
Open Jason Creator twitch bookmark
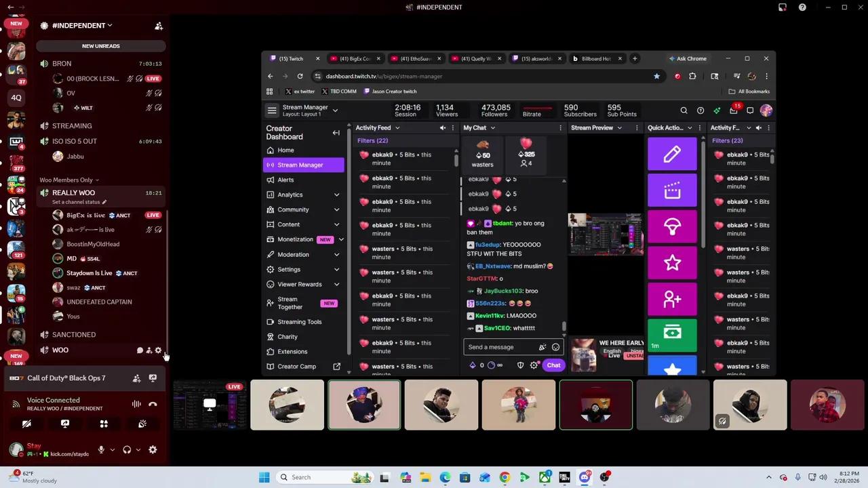point(390,91)
